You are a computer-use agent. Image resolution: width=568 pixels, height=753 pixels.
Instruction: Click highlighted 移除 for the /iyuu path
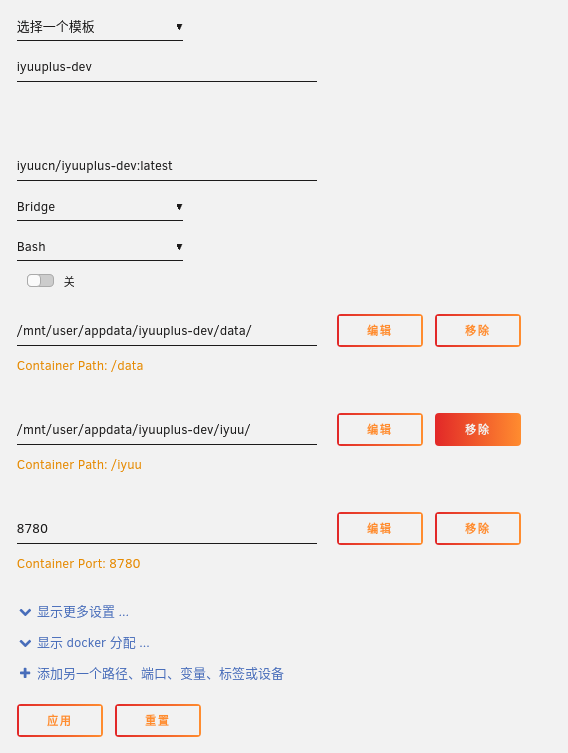tap(478, 429)
